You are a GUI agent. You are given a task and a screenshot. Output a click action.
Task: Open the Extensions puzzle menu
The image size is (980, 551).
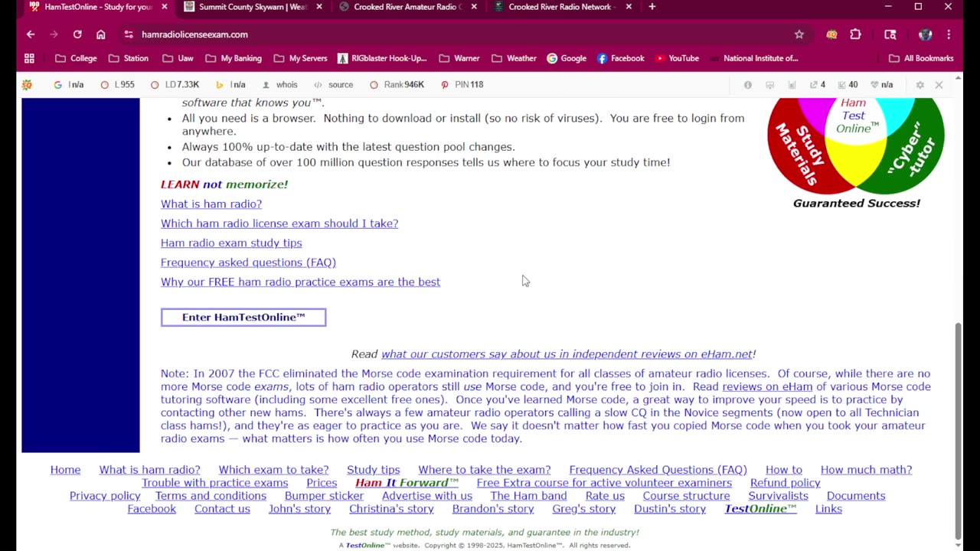click(x=855, y=34)
